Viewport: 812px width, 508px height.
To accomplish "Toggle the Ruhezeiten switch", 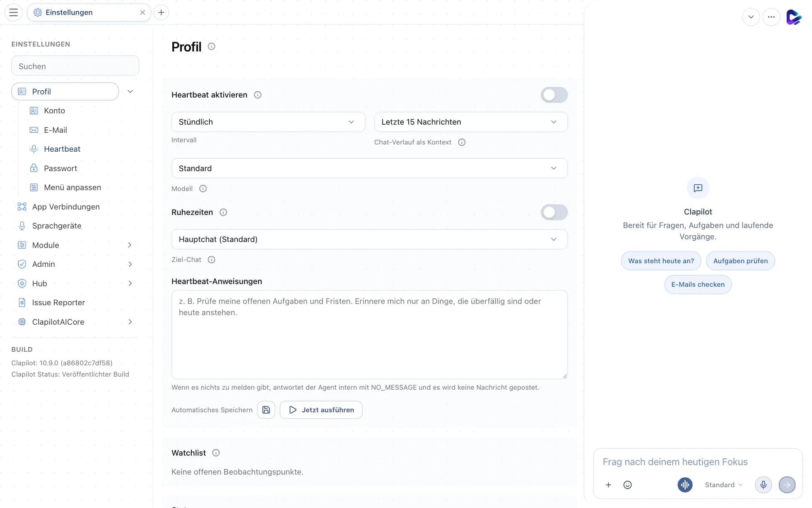I will (554, 212).
